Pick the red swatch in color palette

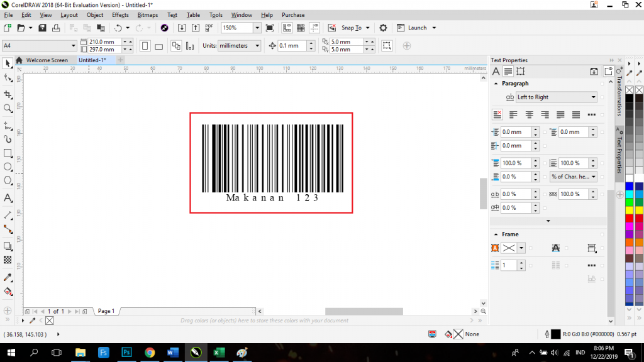(x=629, y=218)
